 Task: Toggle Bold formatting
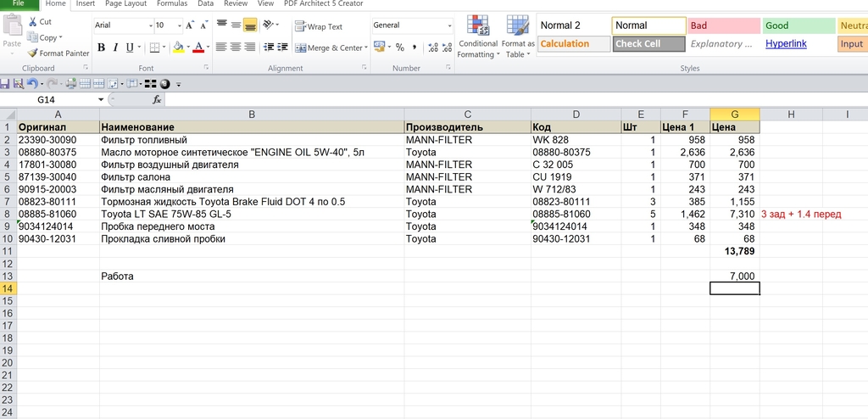point(102,47)
